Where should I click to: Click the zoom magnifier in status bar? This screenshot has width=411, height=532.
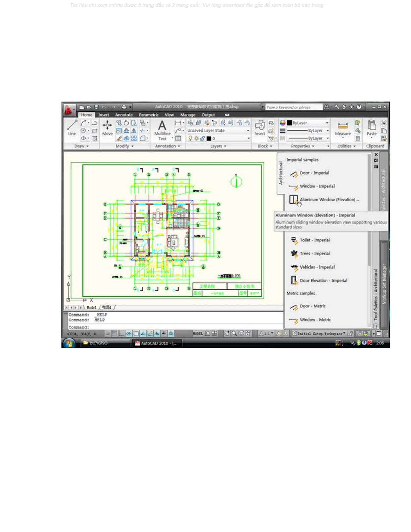[234, 333]
